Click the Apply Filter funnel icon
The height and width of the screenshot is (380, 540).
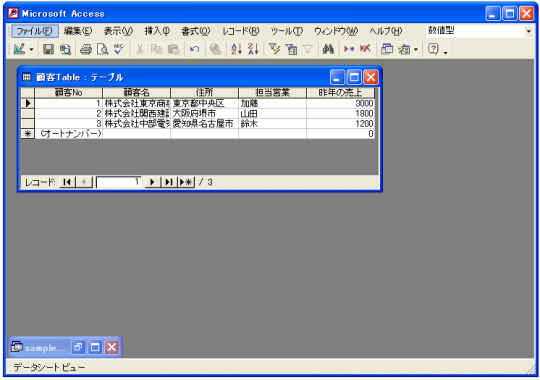(x=308, y=49)
